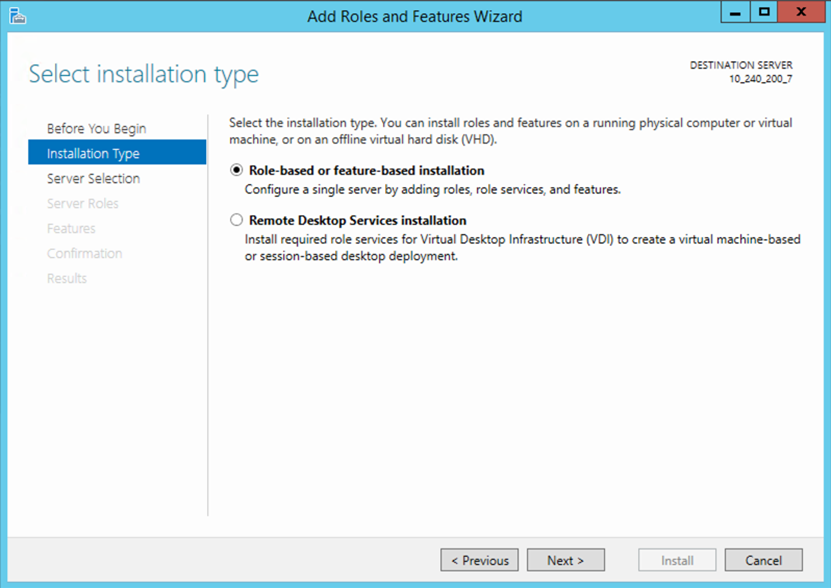This screenshot has width=831, height=588.
Task: Click the wizard icon in the title bar
Action: tap(15, 16)
